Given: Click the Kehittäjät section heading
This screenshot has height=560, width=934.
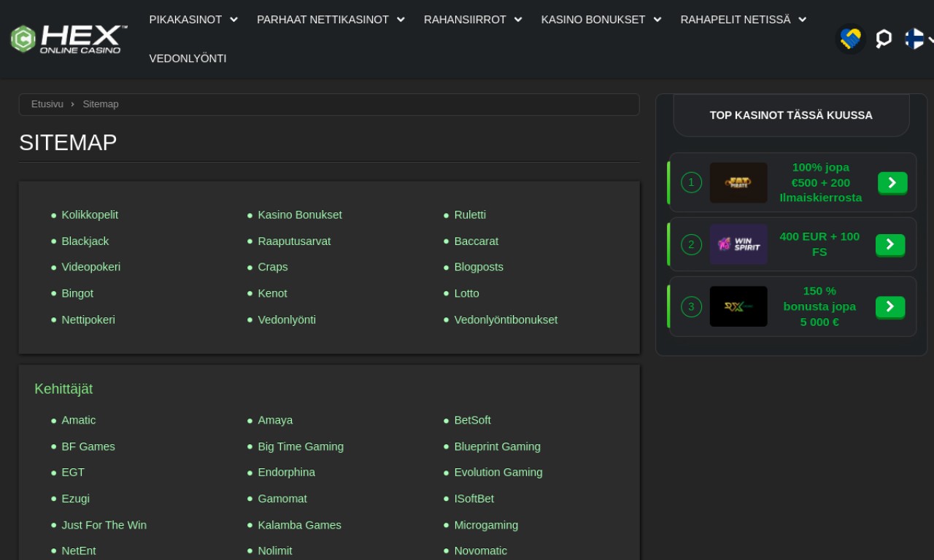Looking at the screenshot, I should pos(63,389).
